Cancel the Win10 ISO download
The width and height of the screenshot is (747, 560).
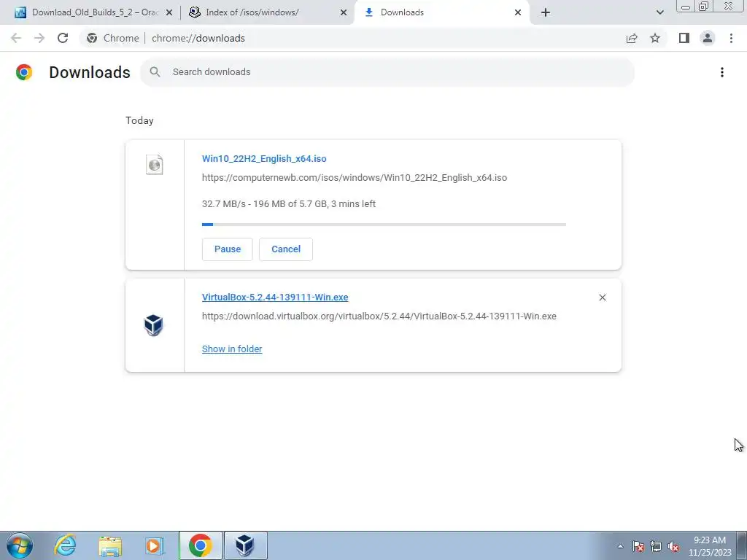[286, 249]
